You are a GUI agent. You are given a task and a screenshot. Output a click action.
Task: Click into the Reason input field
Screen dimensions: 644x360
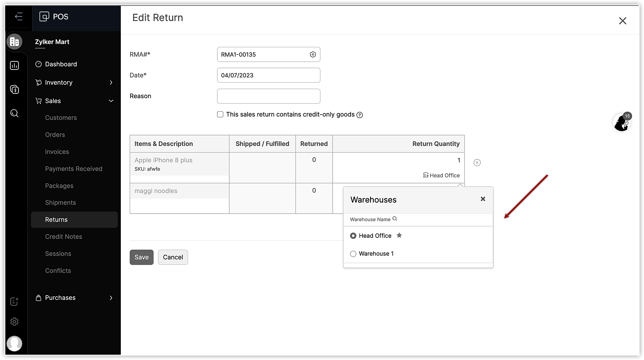click(x=269, y=96)
